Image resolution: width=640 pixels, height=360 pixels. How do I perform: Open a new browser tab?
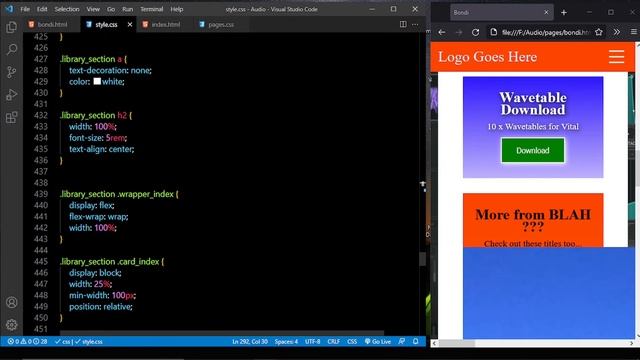(x=564, y=13)
